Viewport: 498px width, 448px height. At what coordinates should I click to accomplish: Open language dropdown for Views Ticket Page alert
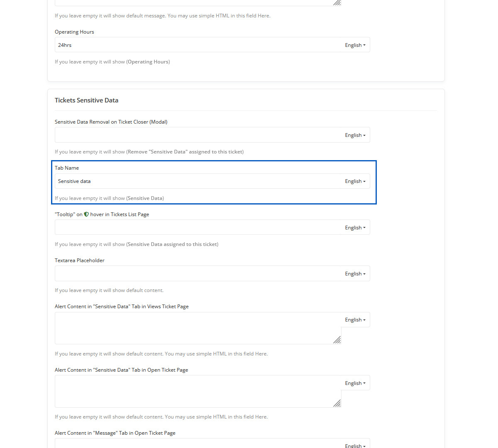click(x=355, y=320)
